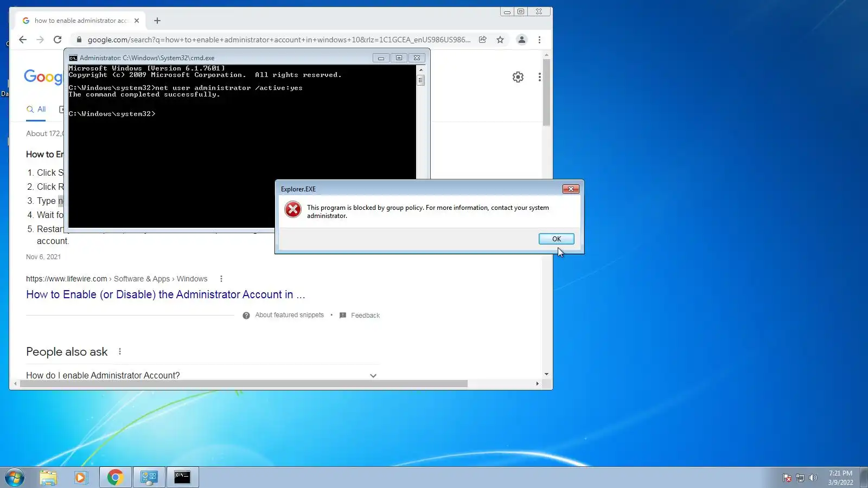Click 'About featured snippets' link
This screenshot has height=488, width=868.
(289, 315)
